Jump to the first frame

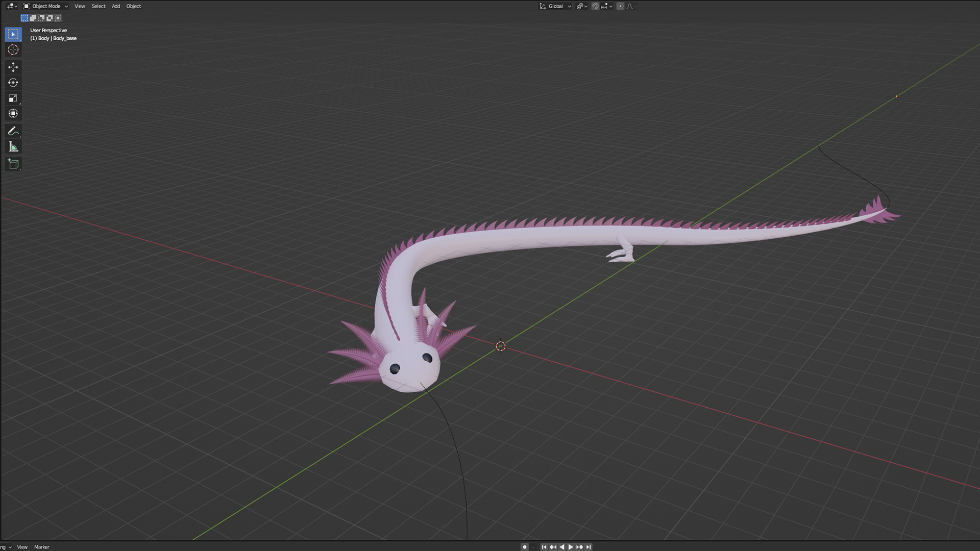544,547
